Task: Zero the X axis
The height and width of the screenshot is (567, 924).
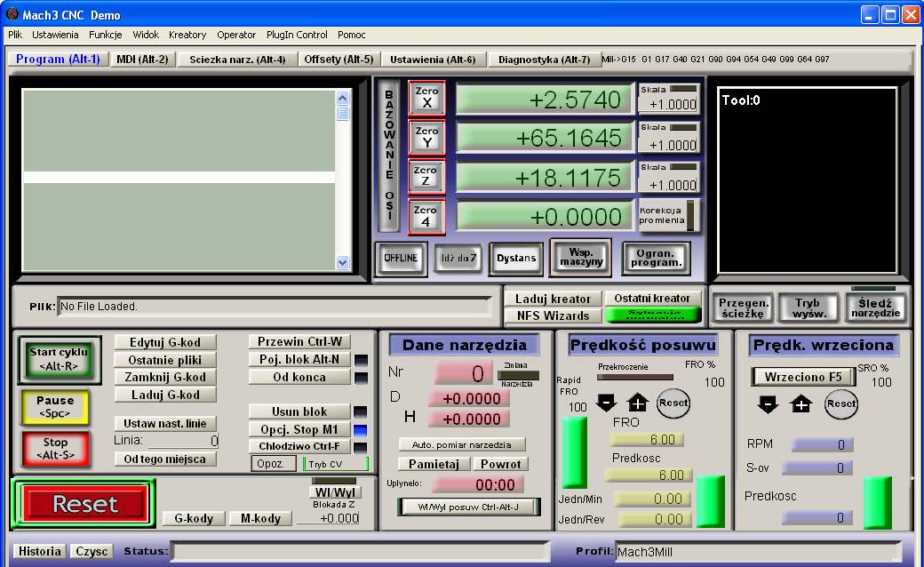Action: click(x=426, y=98)
